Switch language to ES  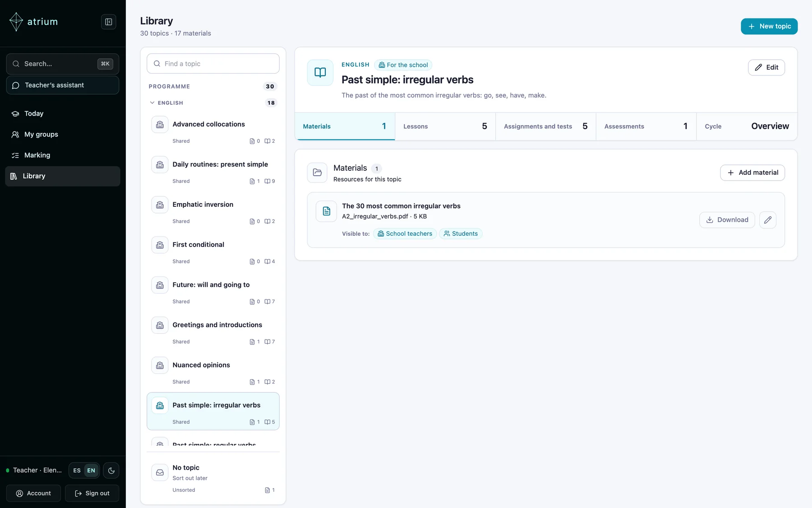click(x=77, y=471)
